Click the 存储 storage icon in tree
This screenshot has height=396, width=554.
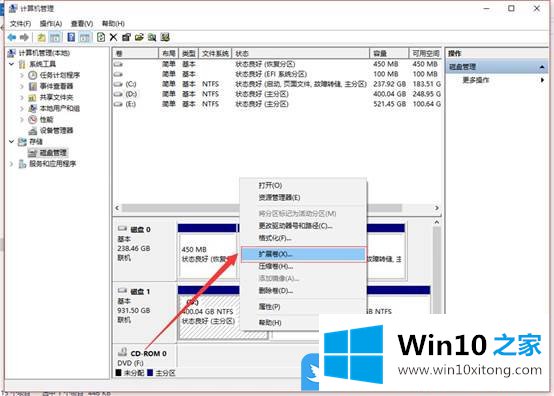click(x=22, y=142)
